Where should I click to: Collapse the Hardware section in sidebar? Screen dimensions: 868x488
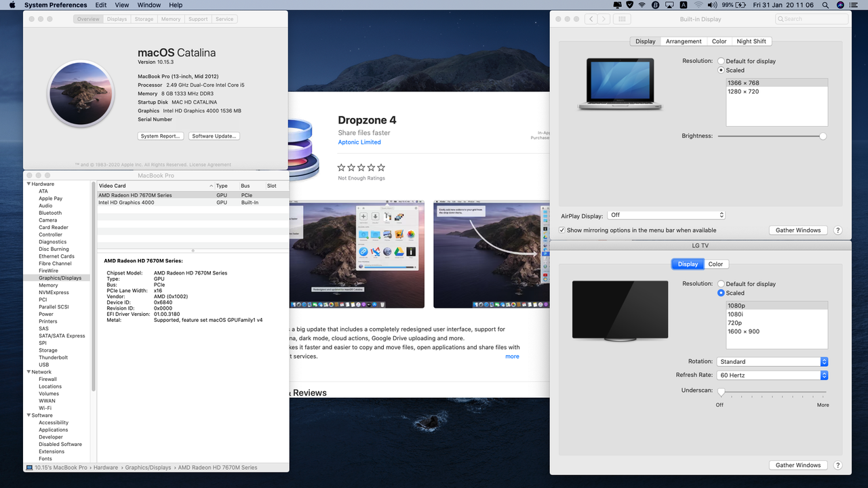28,184
